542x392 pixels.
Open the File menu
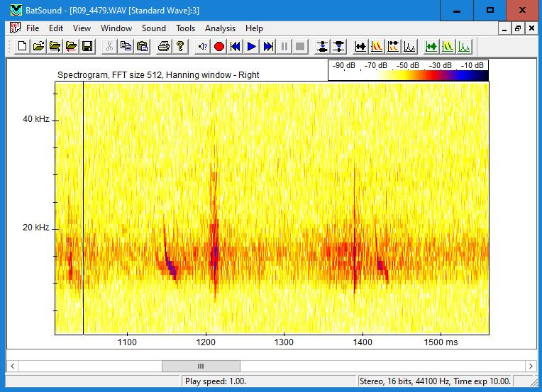point(33,28)
